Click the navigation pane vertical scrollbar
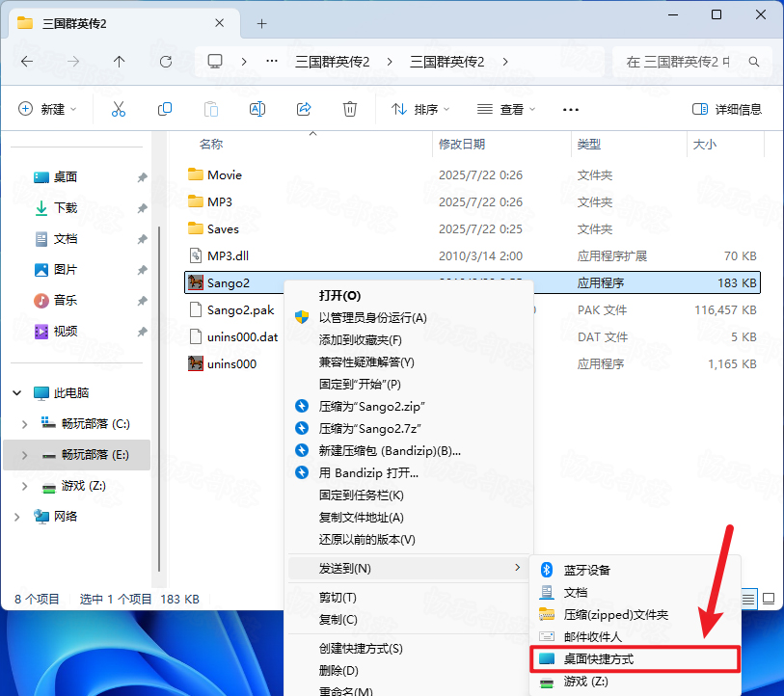The width and height of the screenshot is (784, 696). 159,398
